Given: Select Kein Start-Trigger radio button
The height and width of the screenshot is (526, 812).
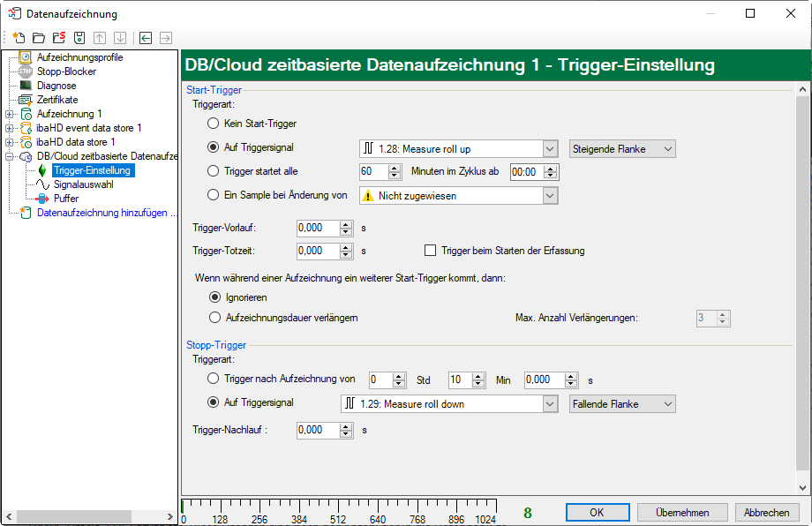Looking at the screenshot, I should coord(213,124).
